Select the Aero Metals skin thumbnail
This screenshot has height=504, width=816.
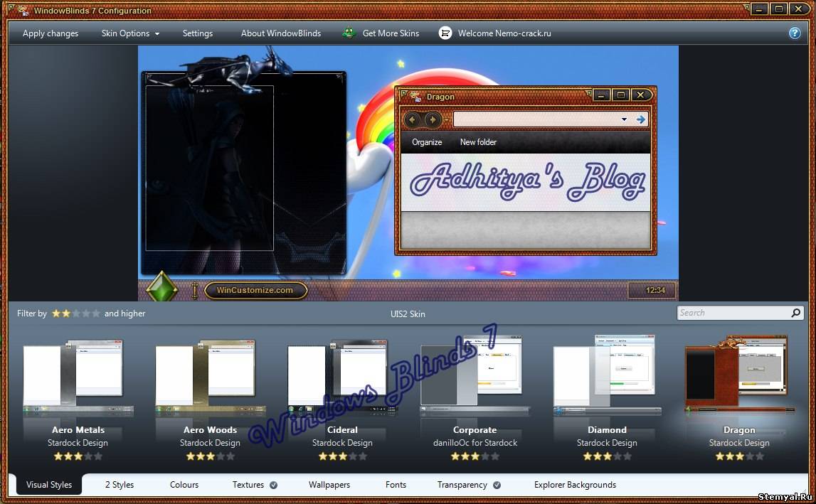[78, 377]
